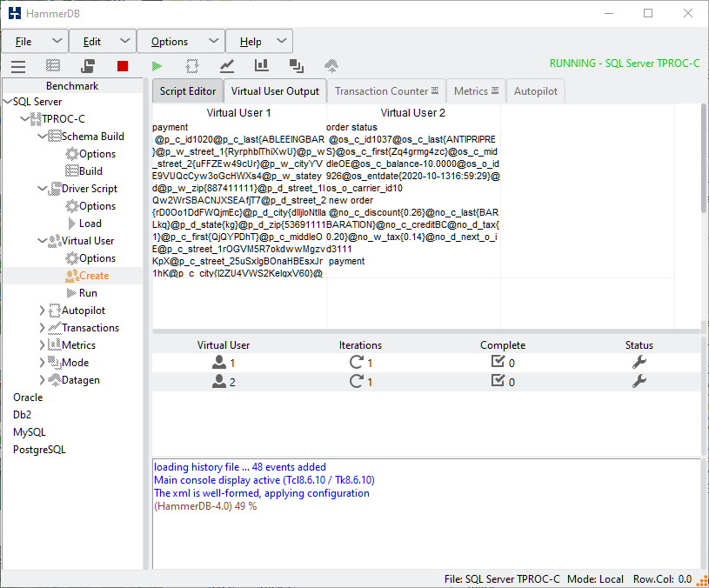Select Load under Driver Script
Image resolution: width=709 pixels, height=588 pixels.
[x=84, y=224]
